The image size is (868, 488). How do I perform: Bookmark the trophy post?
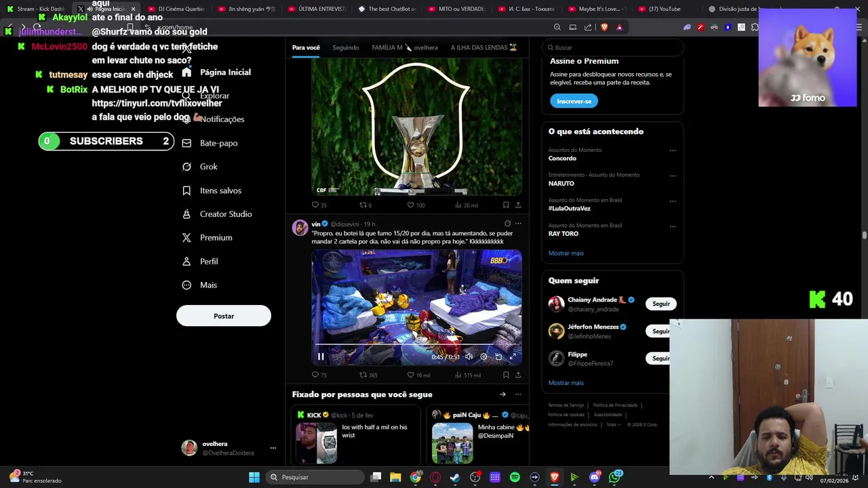click(506, 205)
